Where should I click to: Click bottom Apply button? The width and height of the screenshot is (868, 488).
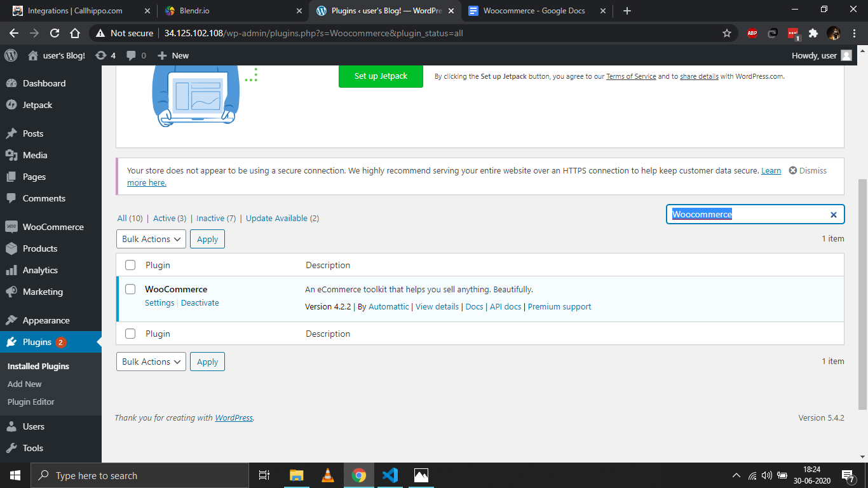tap(207, 362)
